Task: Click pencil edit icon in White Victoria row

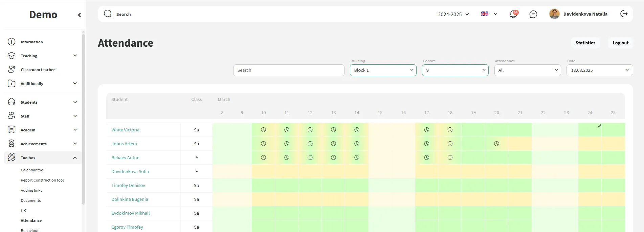Action: (x=599, y=126)
